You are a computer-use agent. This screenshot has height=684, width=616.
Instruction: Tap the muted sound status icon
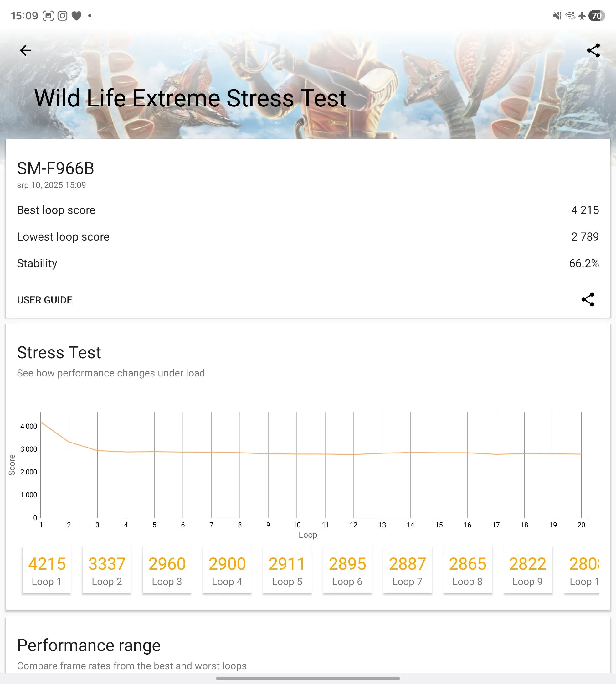tap(557, 16)
